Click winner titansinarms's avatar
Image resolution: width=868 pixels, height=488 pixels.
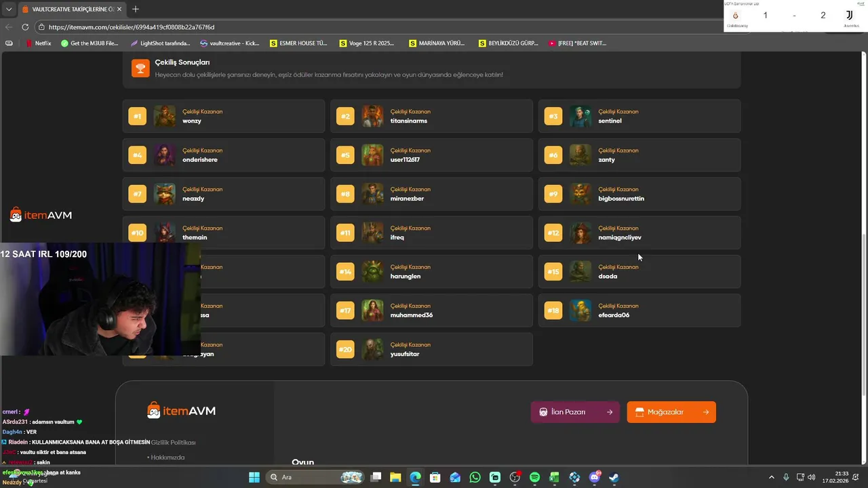372,116
